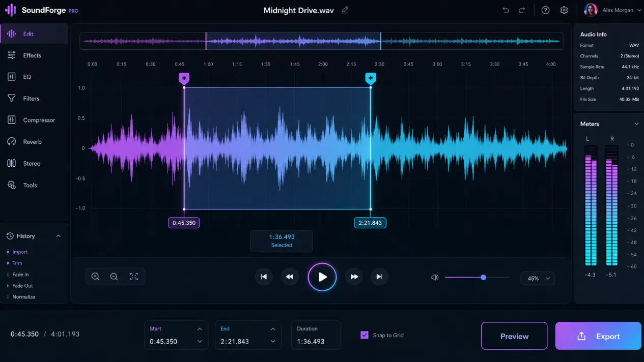Decrease the End time value
644x362 pixels.
(273, 342)
